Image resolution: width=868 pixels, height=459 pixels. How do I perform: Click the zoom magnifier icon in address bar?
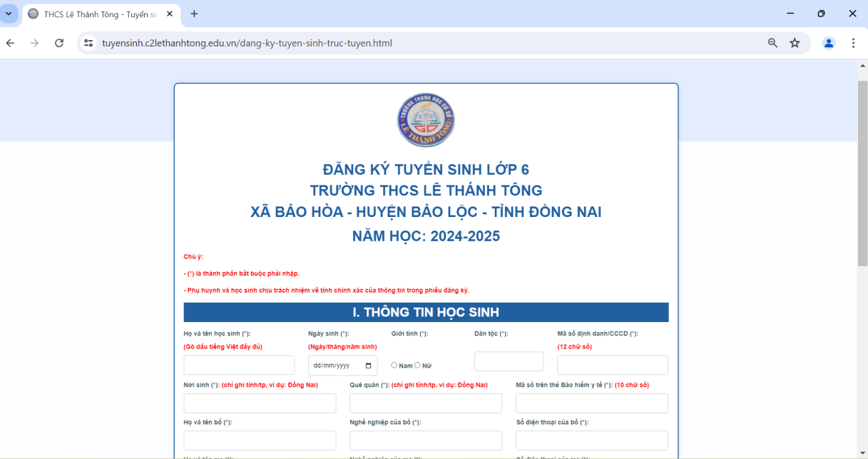772,43
